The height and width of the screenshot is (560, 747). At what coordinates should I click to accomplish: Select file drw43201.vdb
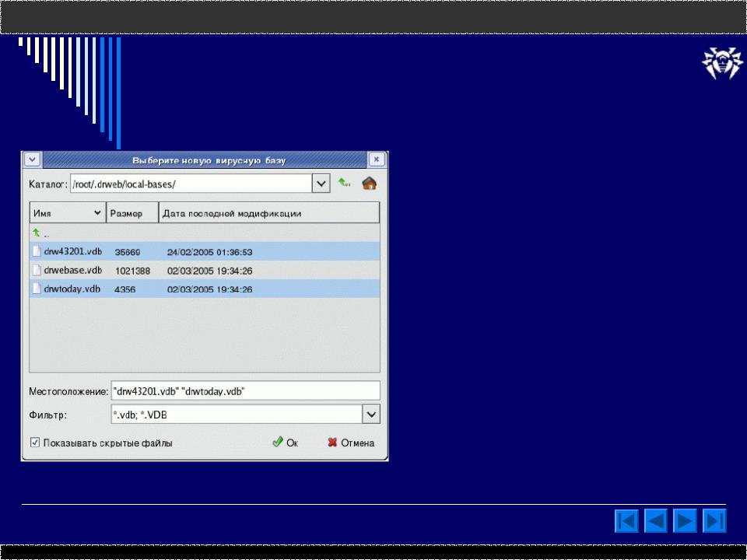point(205,251)
